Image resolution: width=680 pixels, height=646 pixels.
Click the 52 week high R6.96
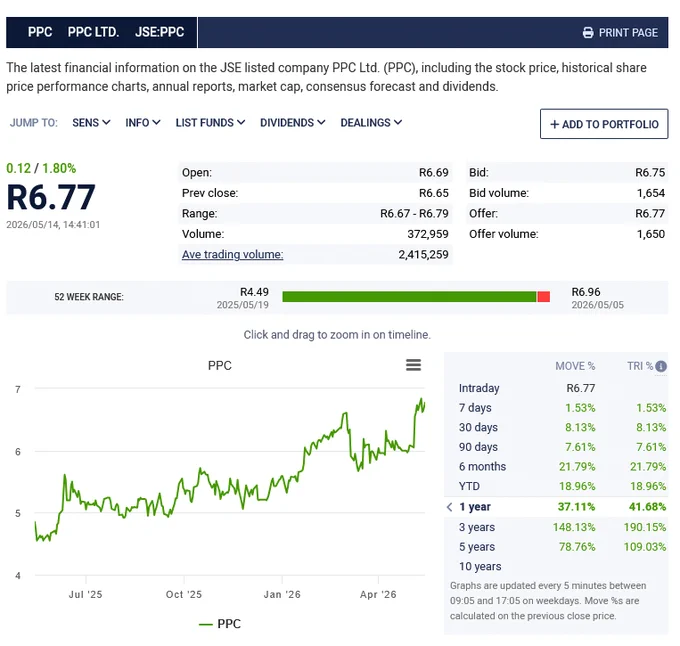tap(586, 292)
